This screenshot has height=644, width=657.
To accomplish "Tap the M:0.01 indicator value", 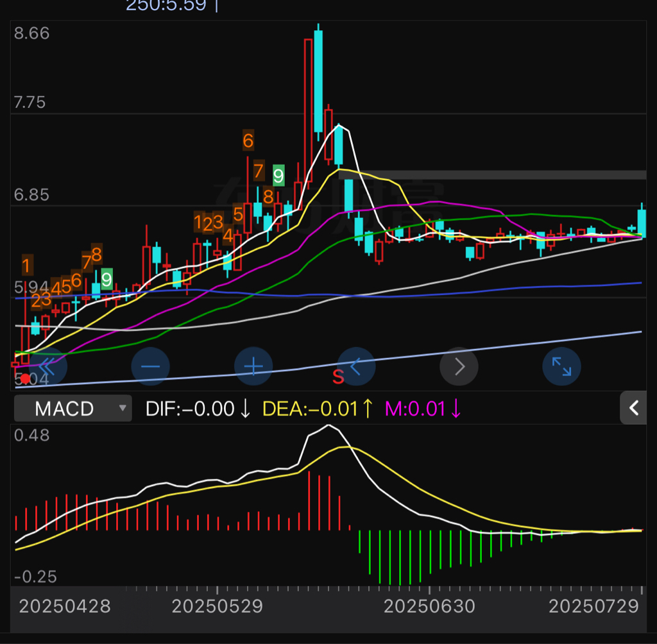I will [x=423, y=409].
